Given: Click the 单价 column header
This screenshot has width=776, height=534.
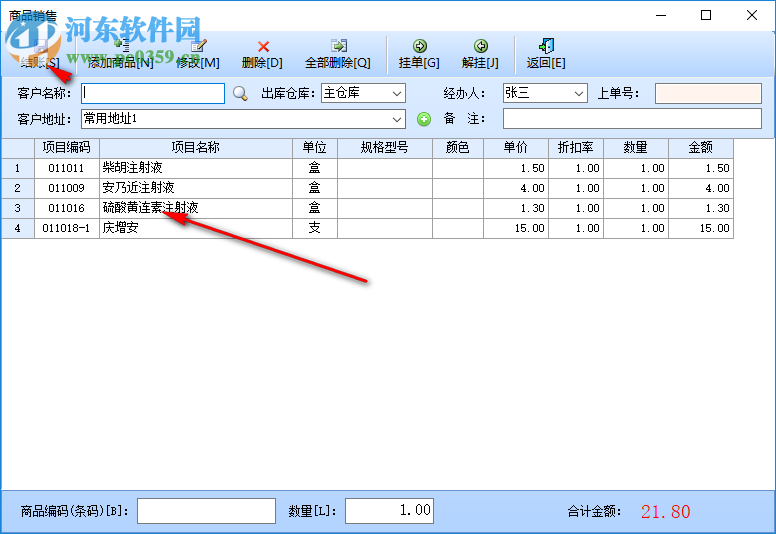Looking at the screenshot, I should pyautogui.click(x=516, y=148).
